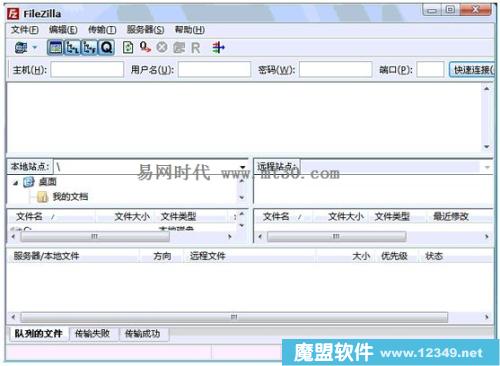Open Site Manager dropdown arrow

(x=35, y=48)
